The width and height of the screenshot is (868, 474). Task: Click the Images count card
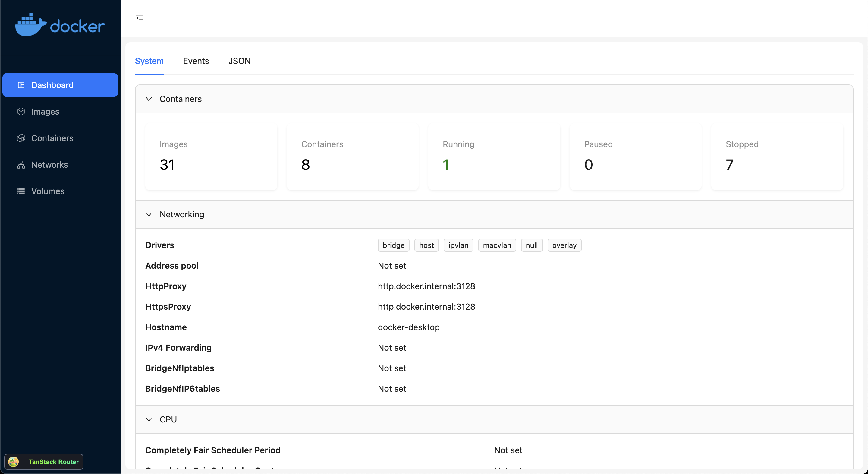coord(211,157)
